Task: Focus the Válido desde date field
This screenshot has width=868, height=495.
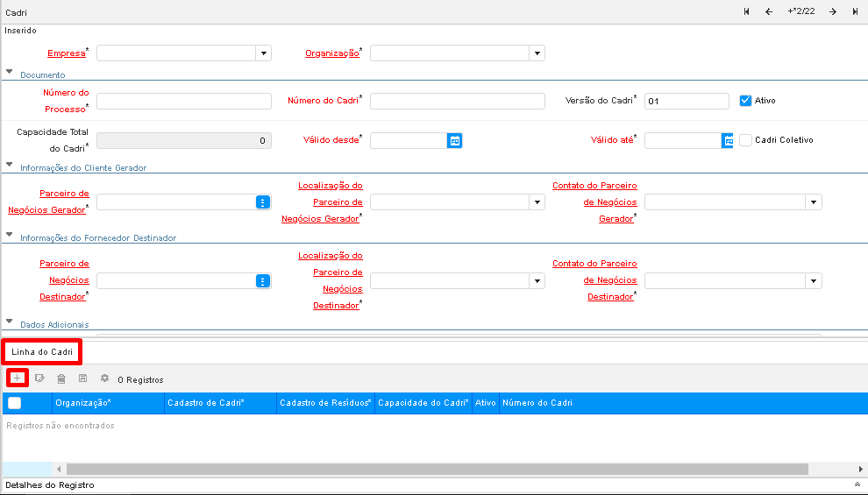Action: point(409,140)
